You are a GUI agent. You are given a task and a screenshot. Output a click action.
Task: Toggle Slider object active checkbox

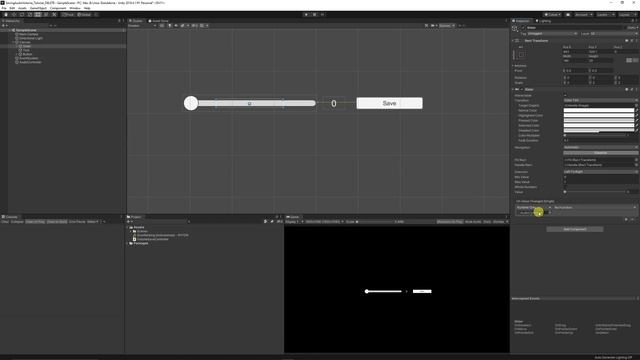click(x=523, y=28)
